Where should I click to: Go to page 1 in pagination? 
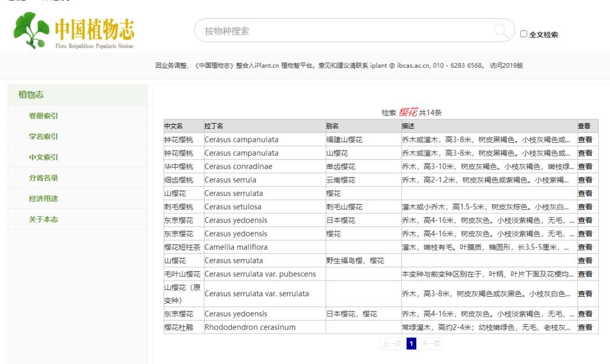pos(411,344)
